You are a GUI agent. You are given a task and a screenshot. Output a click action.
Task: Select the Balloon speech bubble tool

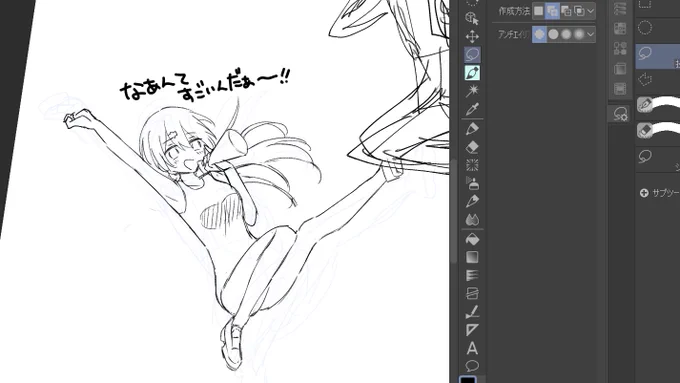click(472, 366)
